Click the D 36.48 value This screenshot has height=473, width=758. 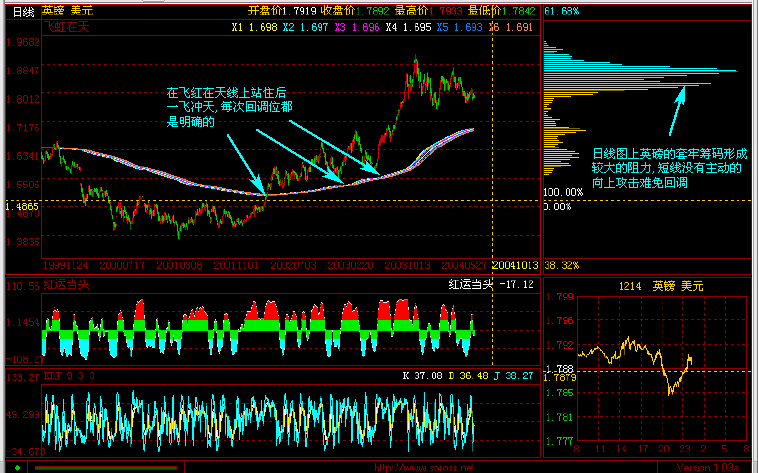[x=468, y=376]
